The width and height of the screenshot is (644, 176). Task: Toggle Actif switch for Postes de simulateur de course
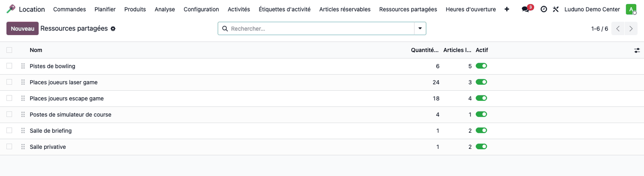point(481,114)
